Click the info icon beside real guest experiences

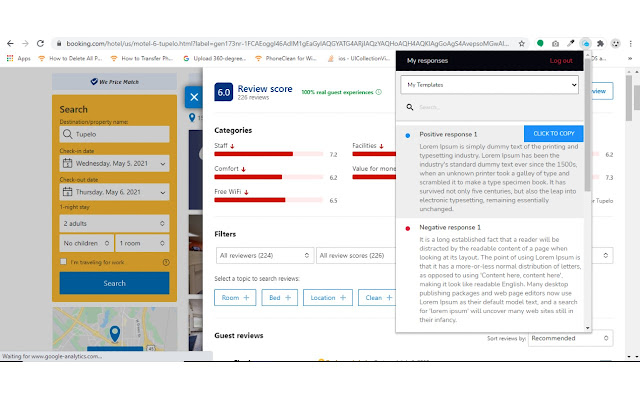click(x=378, y=92)
